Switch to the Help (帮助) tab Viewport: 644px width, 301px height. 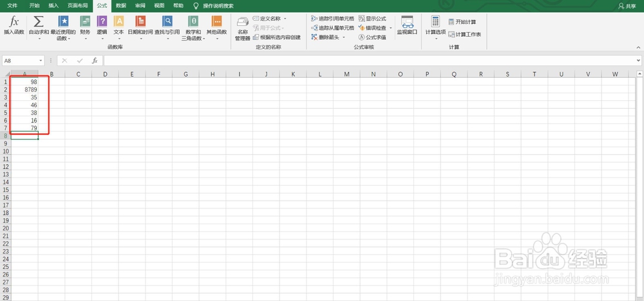178,6
